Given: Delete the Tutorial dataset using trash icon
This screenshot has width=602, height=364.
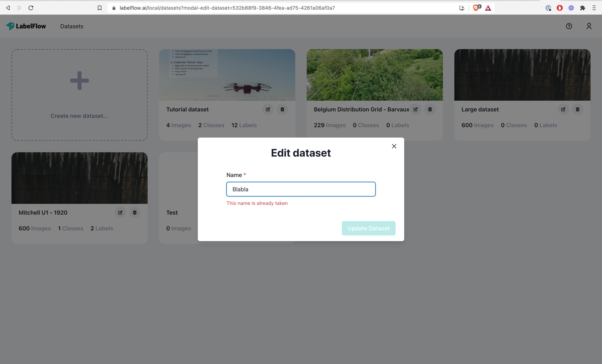Looking at the screenshot, I should click(x=282, y=109).
